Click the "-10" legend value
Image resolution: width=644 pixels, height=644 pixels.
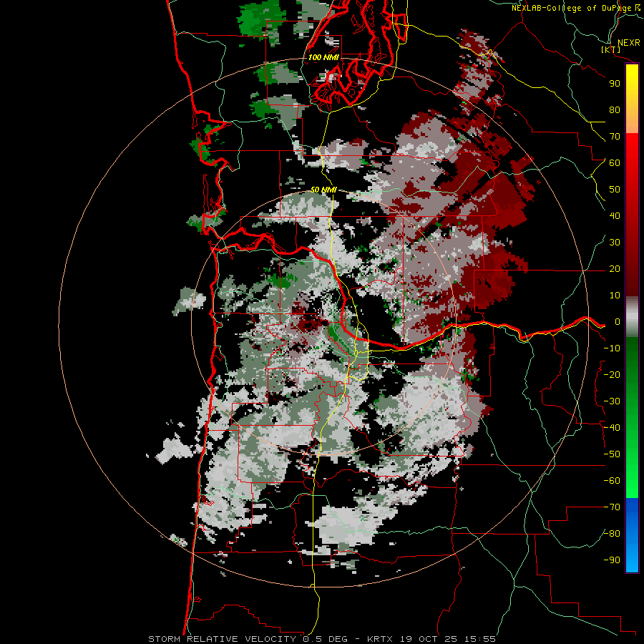click(x=612, y=348)
